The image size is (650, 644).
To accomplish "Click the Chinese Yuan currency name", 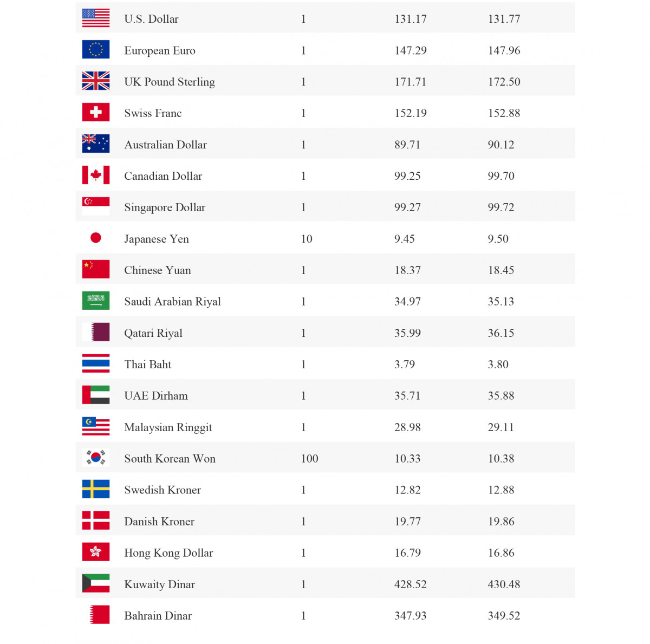I will [158, 270].
